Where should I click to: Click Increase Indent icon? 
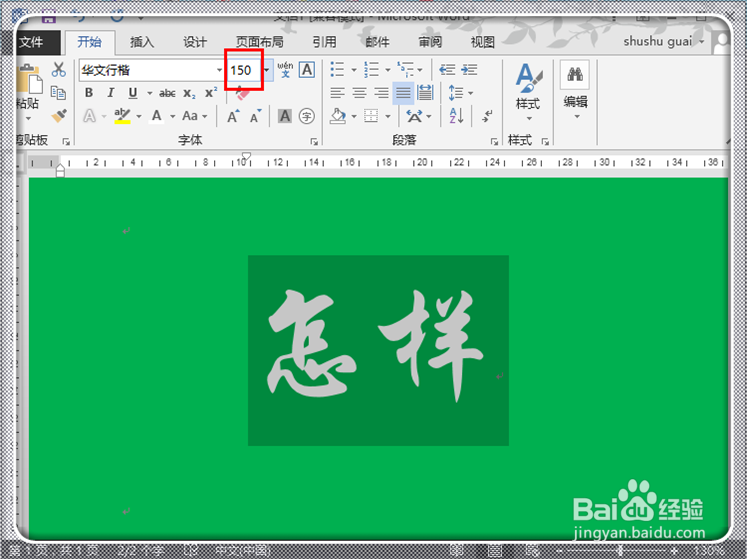click(469, 70)
